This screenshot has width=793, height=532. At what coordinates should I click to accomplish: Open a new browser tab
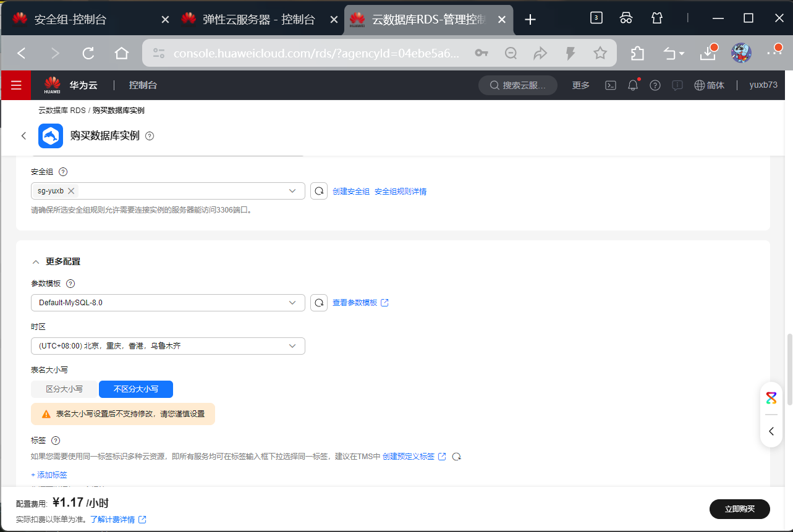tap(530, 20)
